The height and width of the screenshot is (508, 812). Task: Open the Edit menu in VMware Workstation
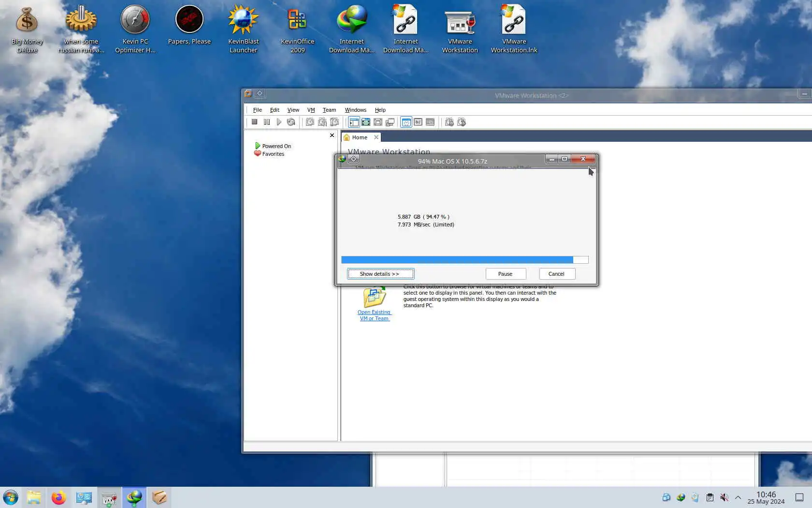[275, 110]
